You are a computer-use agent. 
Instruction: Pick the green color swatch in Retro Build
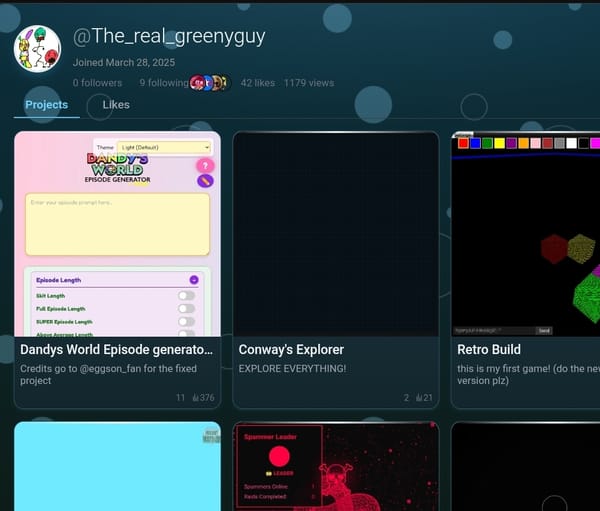pos(488,143)
